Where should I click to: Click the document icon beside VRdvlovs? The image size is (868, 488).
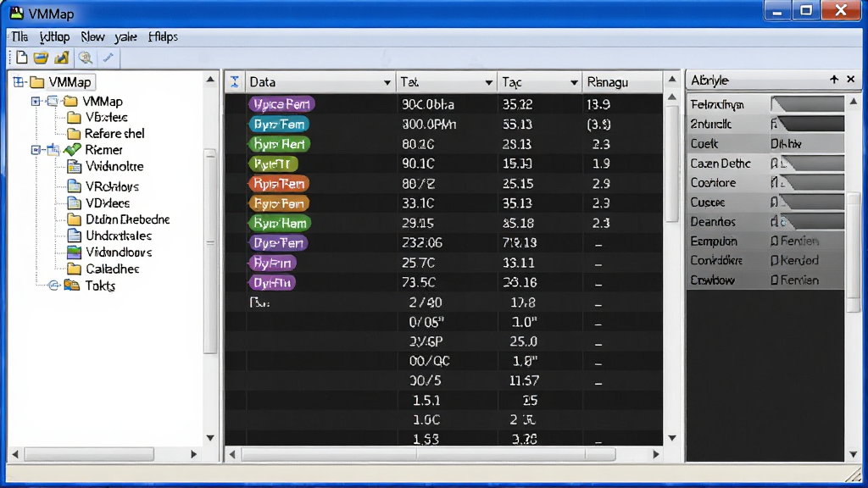click(x=74, y=186)
